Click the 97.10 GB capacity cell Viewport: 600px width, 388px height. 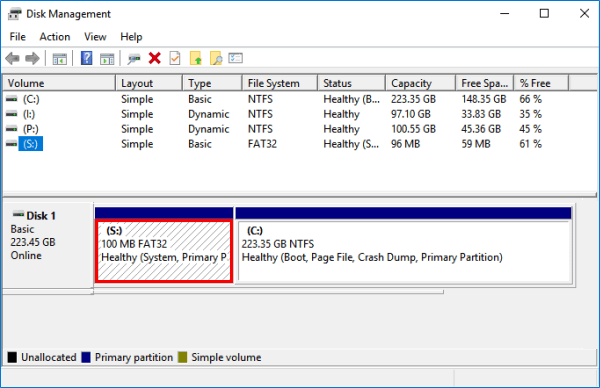411,114
